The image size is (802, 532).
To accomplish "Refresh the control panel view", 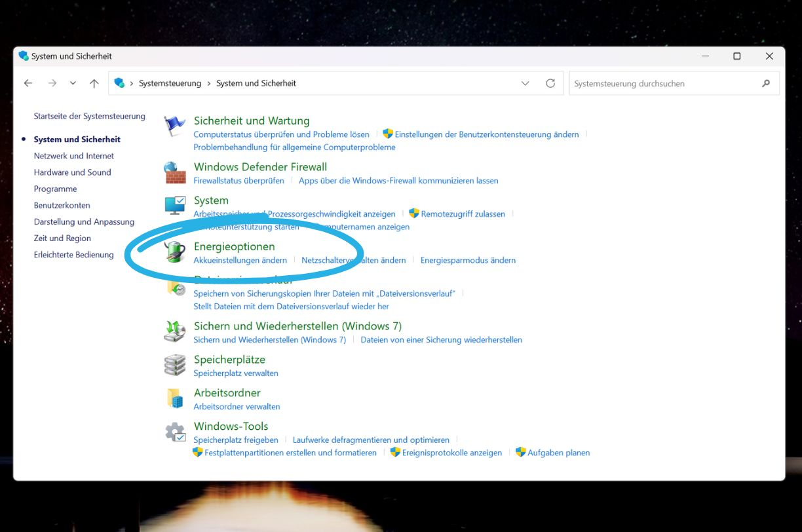I will point(550,83).
